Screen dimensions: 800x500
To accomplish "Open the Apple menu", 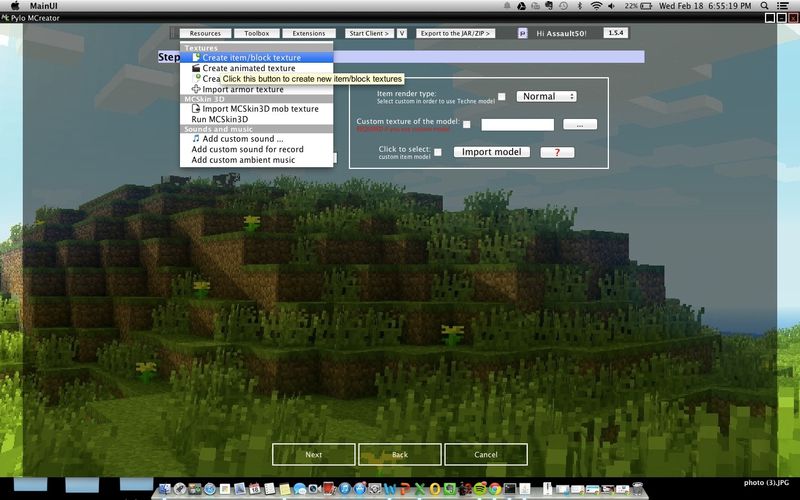I will (14, 6).
